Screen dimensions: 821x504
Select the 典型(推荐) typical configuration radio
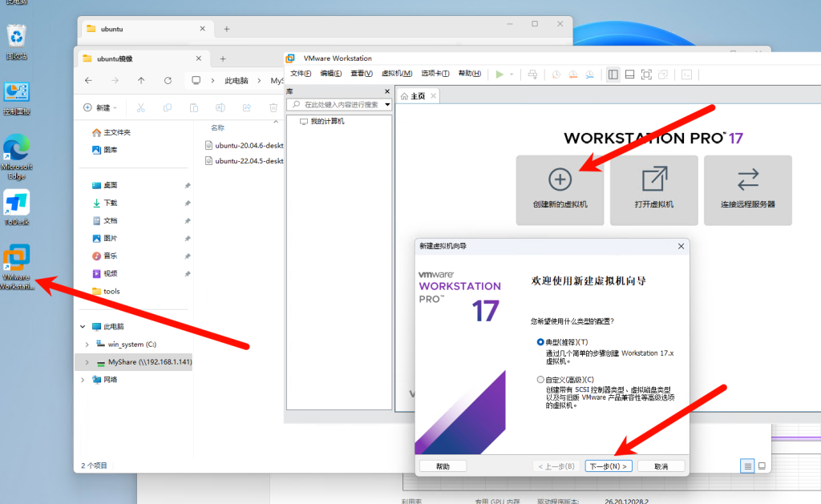tap(540, 342)
